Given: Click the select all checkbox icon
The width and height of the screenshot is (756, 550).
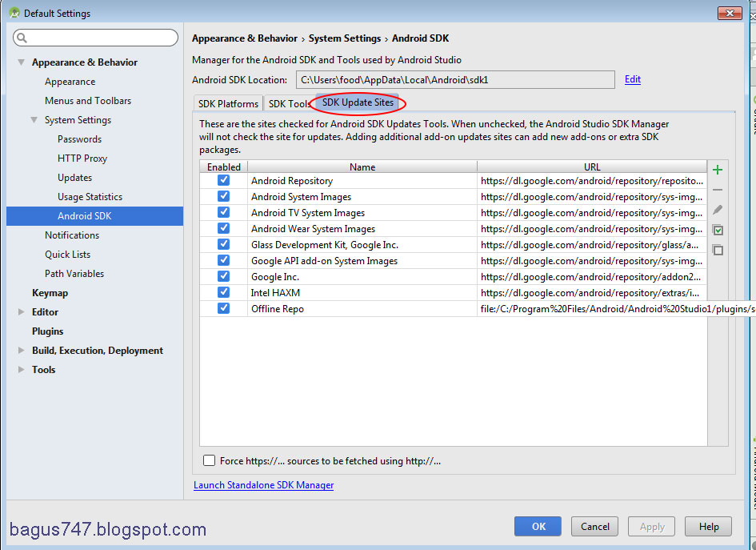Looking at the screenshot, I should [718, 230].
